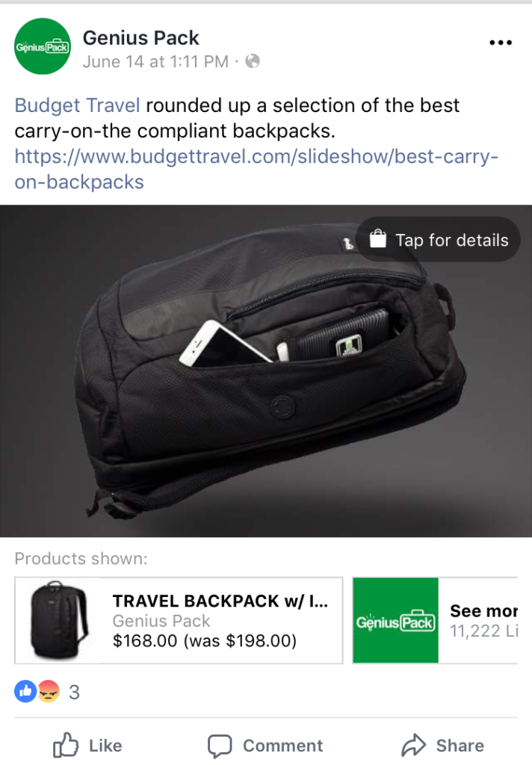
Task: Open the Genius Pack page name
Action: 140,37
